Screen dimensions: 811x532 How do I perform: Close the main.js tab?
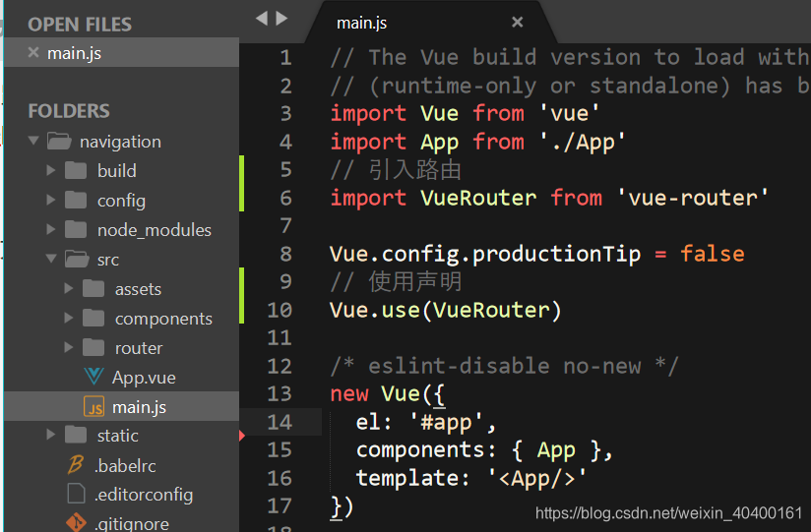pos(517,22)
